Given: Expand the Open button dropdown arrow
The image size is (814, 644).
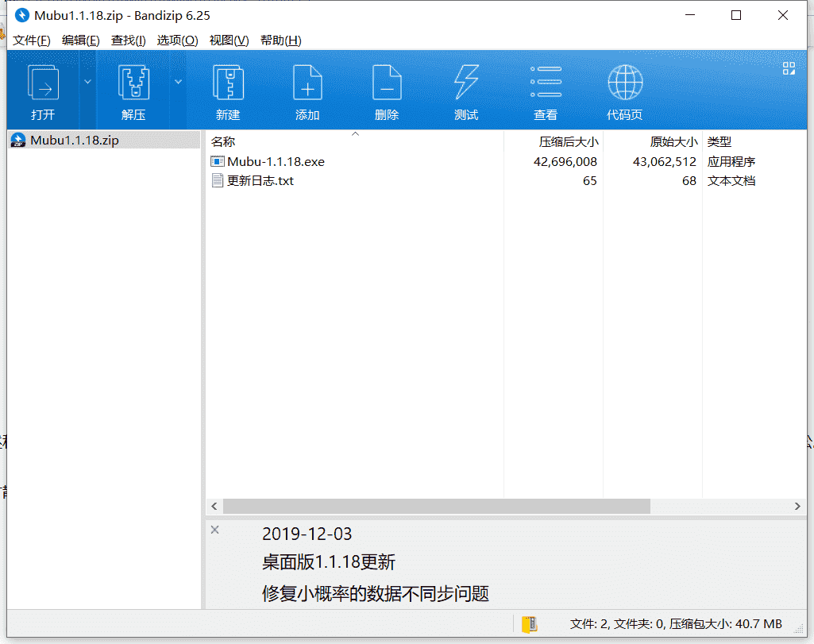Looking at the screenshot, I should [87, 82].
